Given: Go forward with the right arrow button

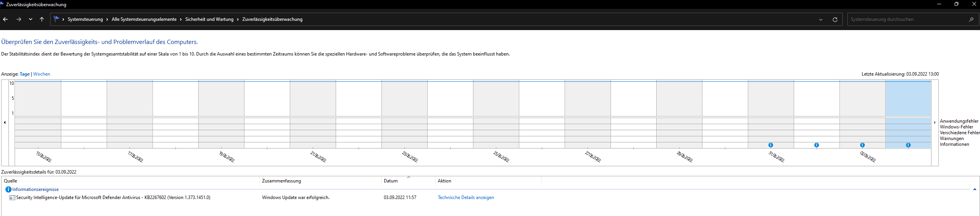Looking at the screenshot, I should point(18,19).
